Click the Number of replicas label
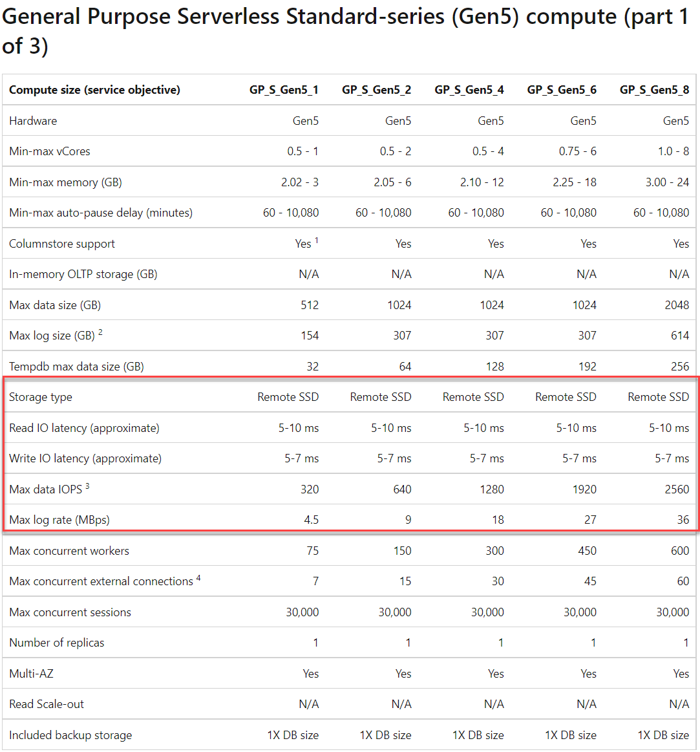Viewport: 700px width, 752px height. [x=57, y=643]
